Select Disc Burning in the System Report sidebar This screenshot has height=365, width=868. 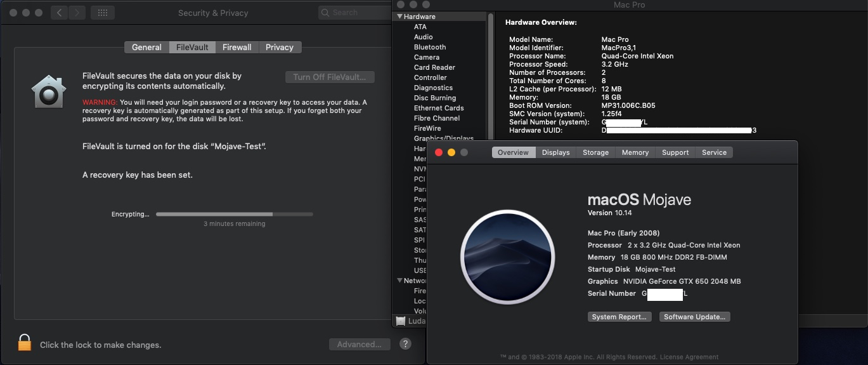435,98
